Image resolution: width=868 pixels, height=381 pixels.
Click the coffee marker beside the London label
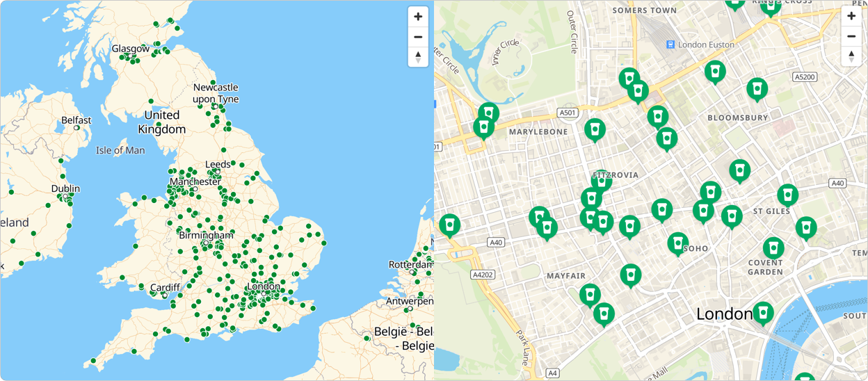click(762, 312)
